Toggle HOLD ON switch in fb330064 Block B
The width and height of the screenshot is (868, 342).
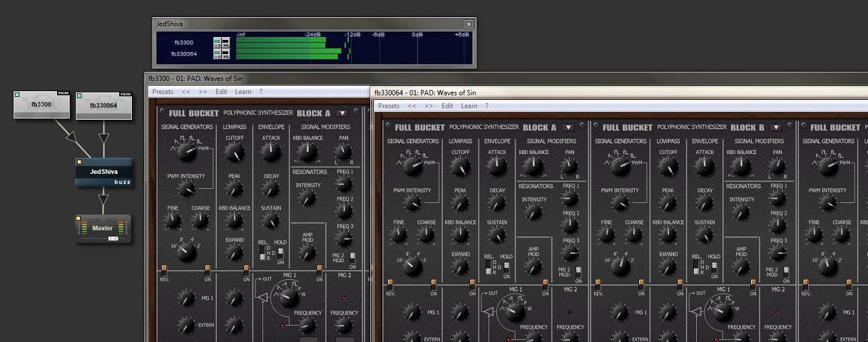click(x=714, y=267)
